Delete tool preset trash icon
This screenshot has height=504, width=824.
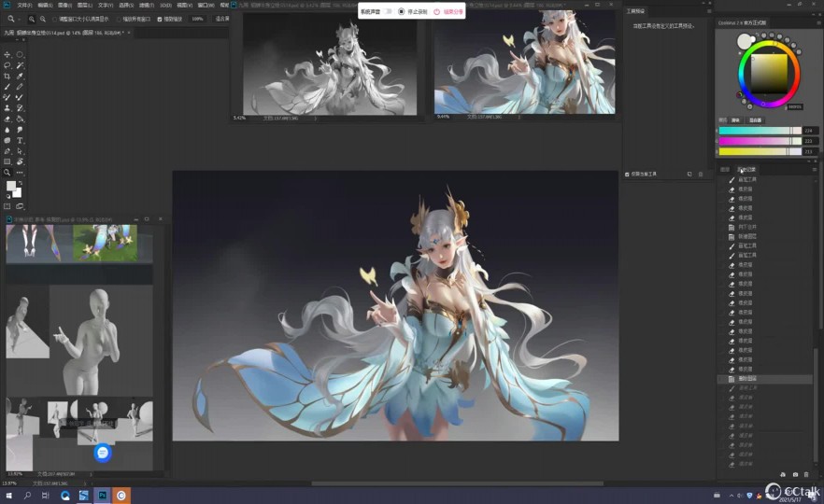pyautogui.click(x=701, y=175)
